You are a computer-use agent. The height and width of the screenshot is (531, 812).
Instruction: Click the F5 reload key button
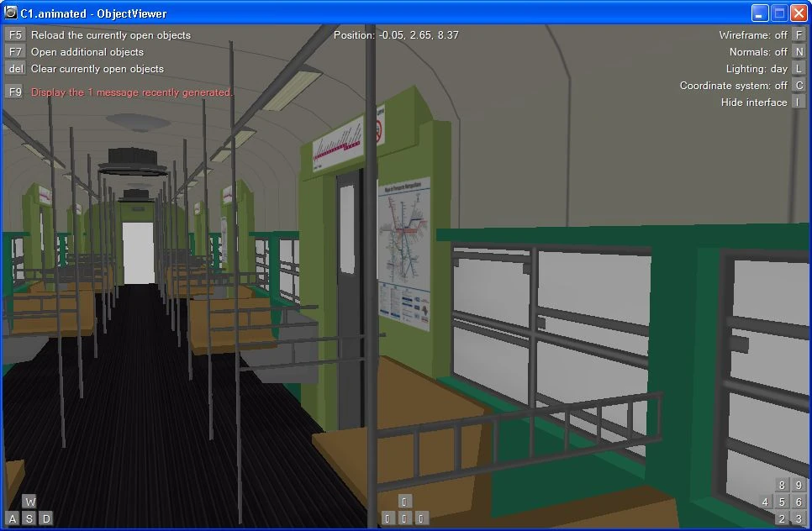[x=15, y=34]
